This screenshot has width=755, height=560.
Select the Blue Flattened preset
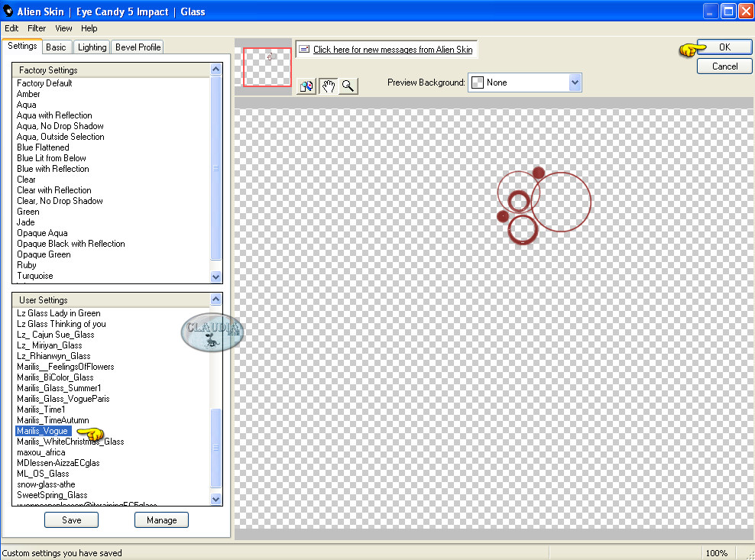(x=43, y=147)
